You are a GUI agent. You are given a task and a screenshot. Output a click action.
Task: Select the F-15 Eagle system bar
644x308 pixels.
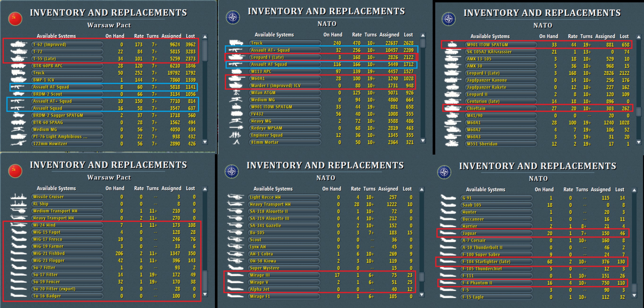pyautogui.click(x=496, y=297)
